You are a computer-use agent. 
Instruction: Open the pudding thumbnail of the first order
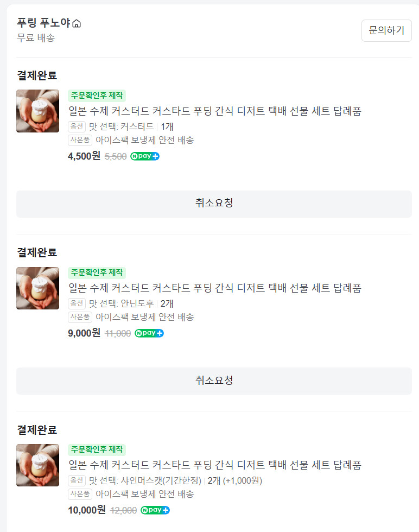pos(37,111)
